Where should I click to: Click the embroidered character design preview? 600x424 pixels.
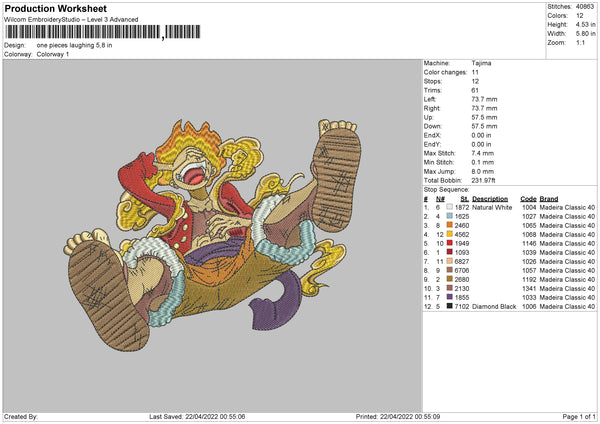[212, 235]
